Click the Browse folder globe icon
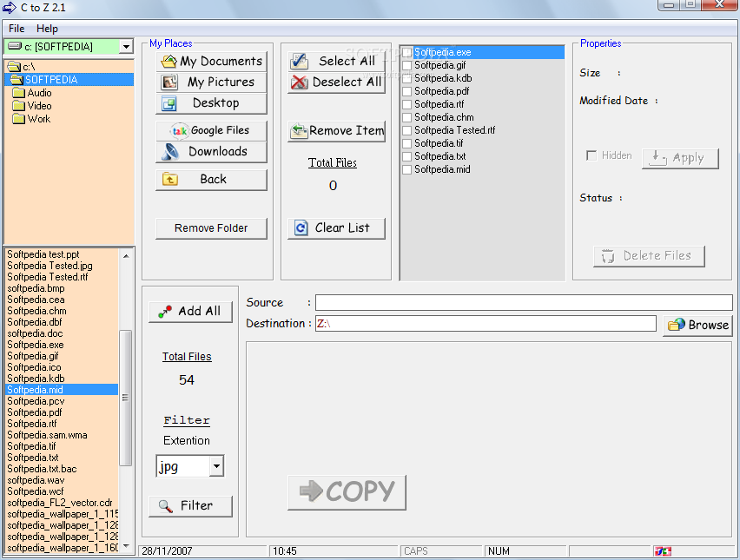Viewport: 740px width, 560px height. point(677,325)
